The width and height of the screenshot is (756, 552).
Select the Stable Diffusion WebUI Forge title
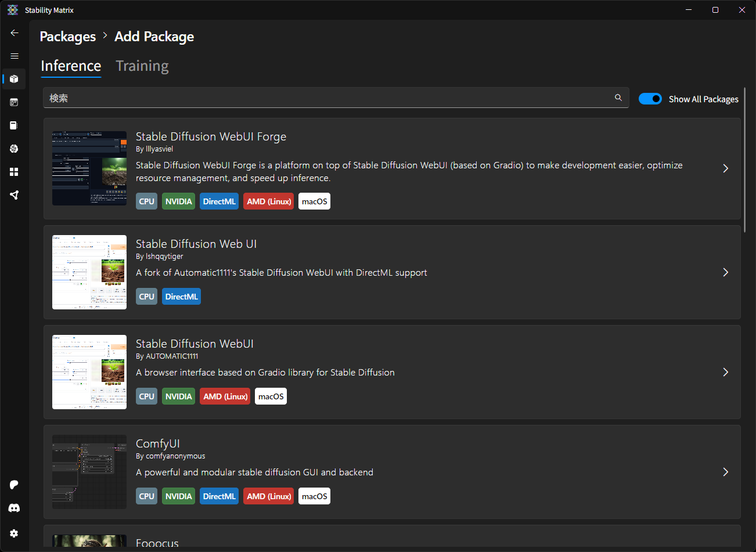[211, 136]
